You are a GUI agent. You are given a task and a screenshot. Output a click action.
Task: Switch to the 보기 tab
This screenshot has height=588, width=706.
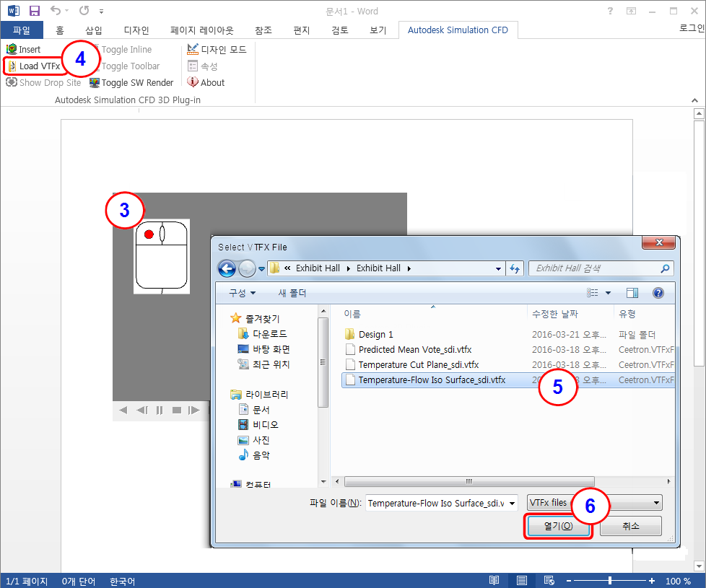(378, 30)
